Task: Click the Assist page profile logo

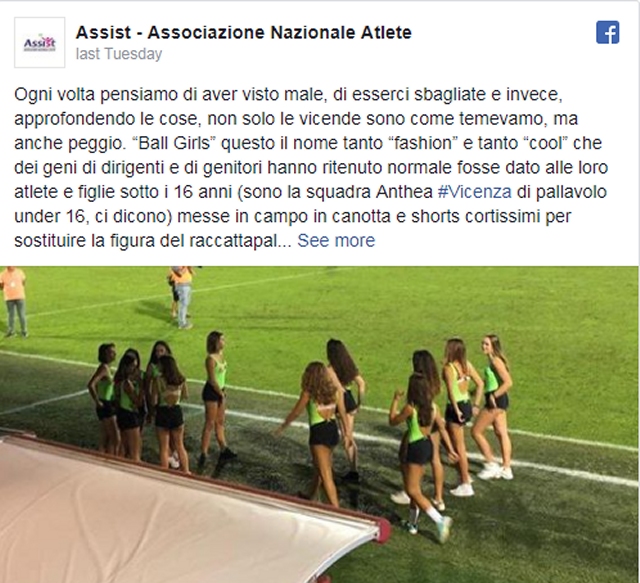Action: 40,42
